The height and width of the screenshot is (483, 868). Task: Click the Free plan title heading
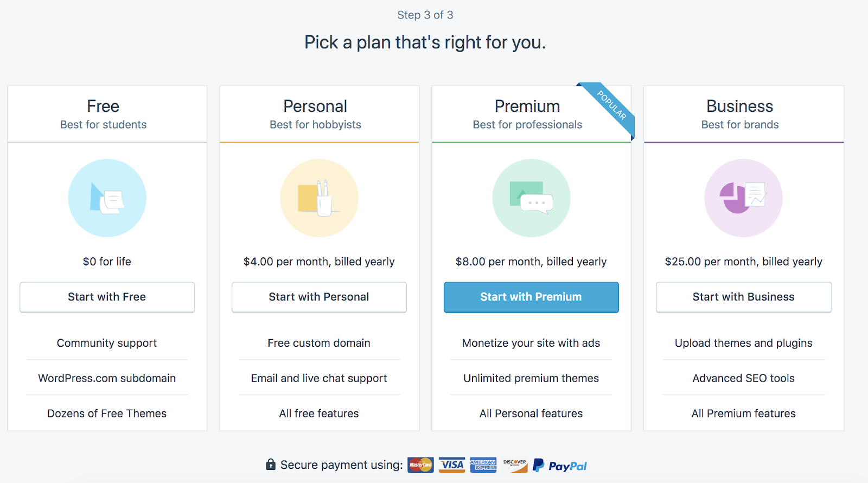pos(103,106)
